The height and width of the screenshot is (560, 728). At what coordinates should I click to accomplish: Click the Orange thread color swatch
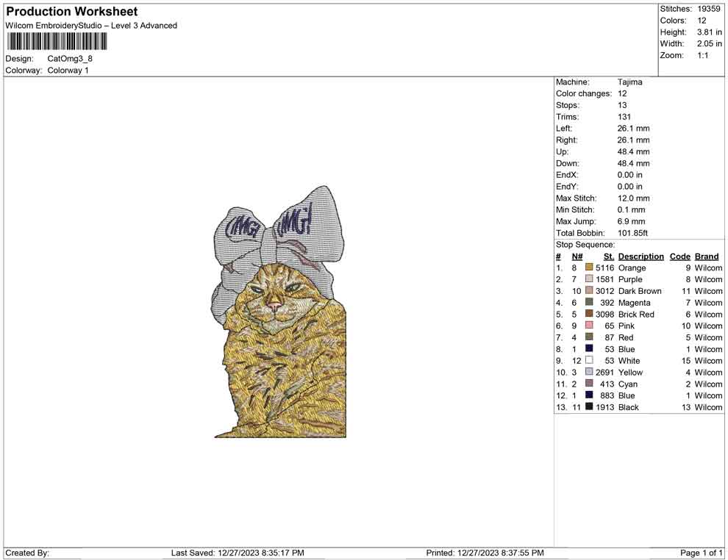(x=588, y=268)
